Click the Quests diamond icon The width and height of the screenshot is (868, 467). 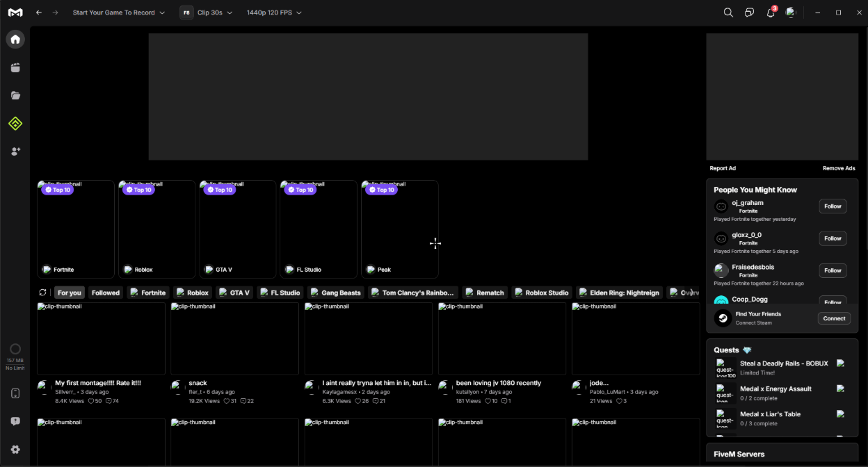click(747, 350)
